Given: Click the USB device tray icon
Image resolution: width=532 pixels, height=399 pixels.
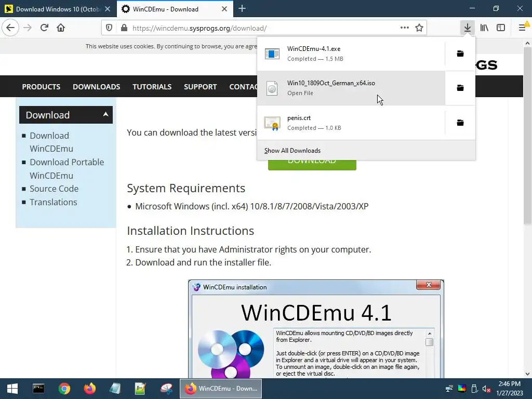Looking at the screenshot, I should (474, 389).
